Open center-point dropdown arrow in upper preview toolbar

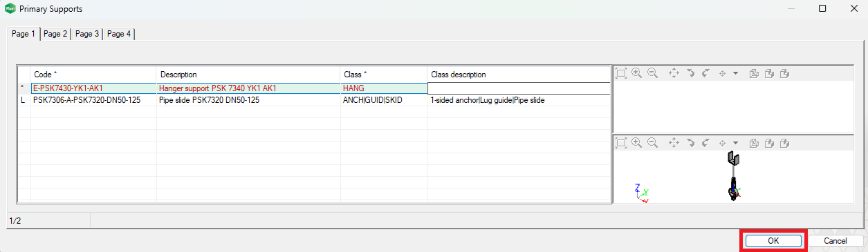[735, 73]
